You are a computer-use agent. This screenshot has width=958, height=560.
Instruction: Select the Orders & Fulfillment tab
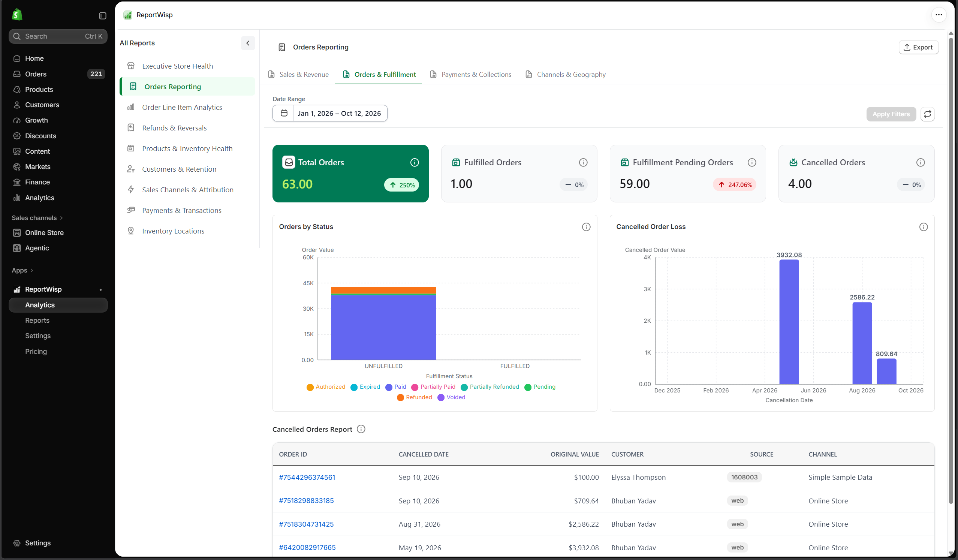click(379, 75)
